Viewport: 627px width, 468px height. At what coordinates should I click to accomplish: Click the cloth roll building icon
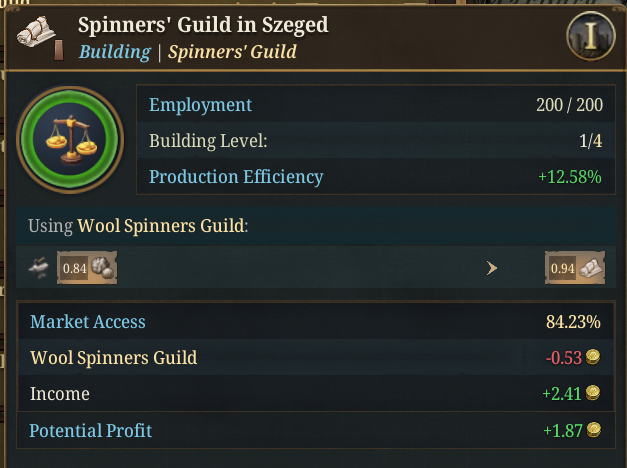[x=36, y=35]
